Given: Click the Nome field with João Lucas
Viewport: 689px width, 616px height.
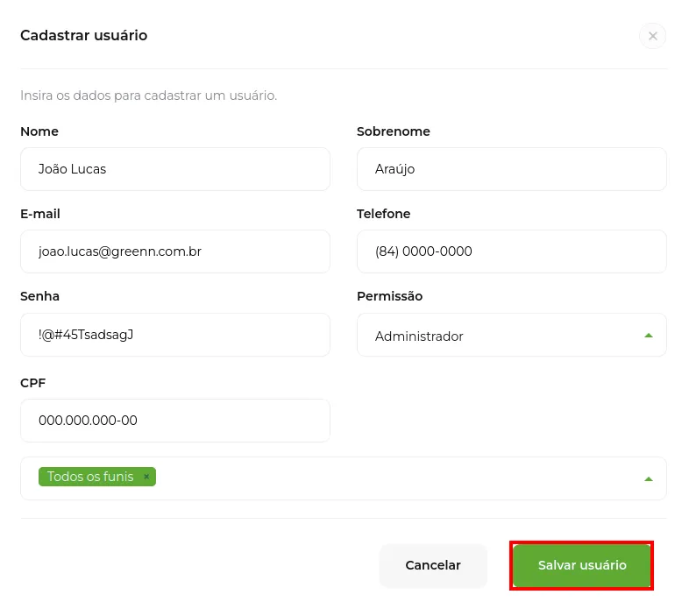Looking at the screenshot, I should tap(175, 169).
